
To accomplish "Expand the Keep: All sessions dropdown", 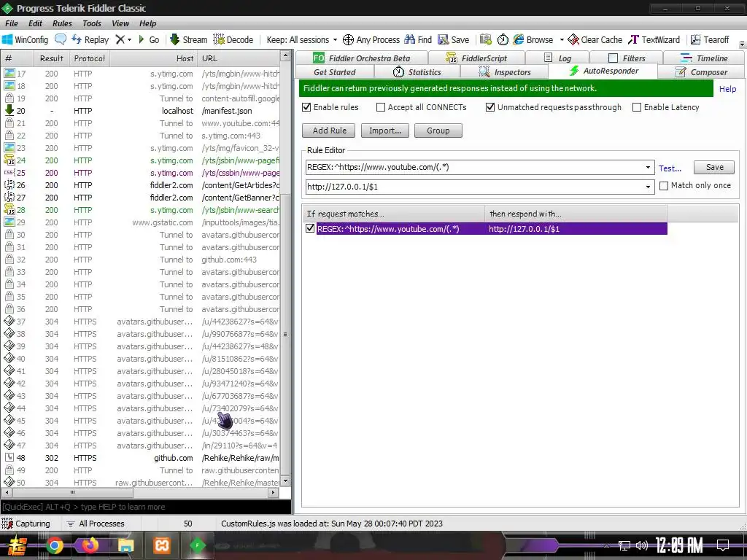I will (301, 39).
